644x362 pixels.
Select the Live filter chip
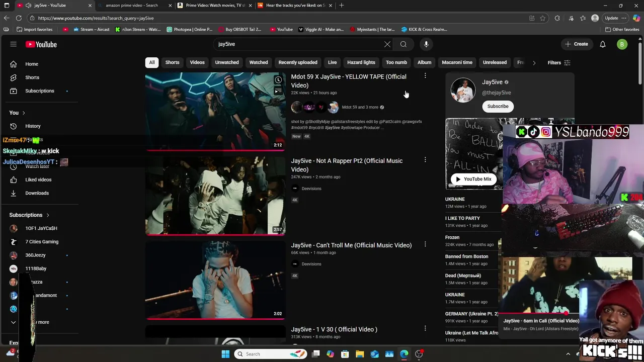pyautogui.click(x=333, y=62)
